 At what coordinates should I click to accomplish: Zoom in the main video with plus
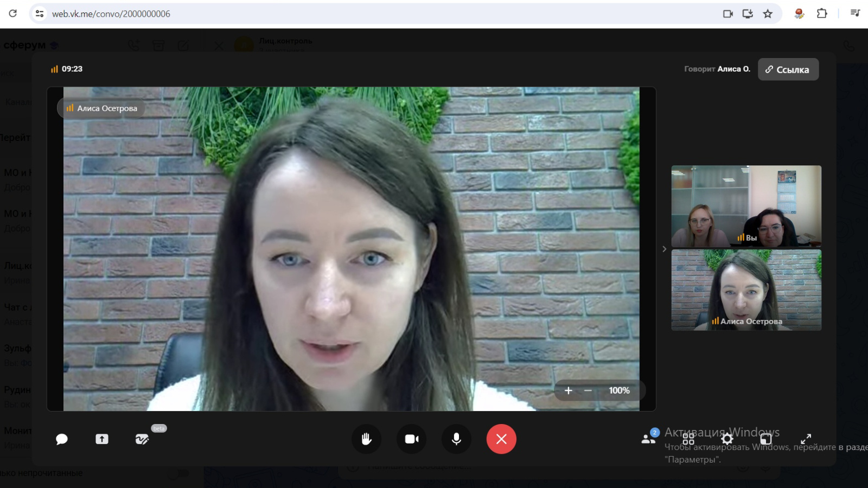pos(569,390)
